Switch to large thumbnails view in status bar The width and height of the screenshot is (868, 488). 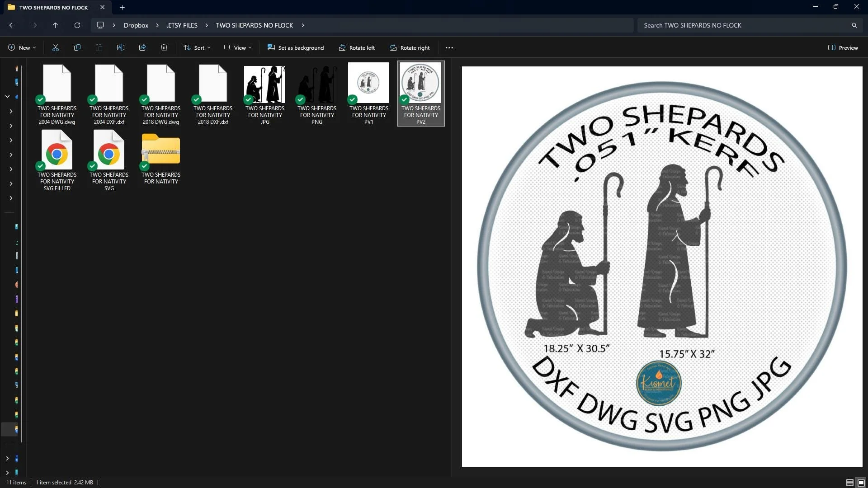pos(861,483)
